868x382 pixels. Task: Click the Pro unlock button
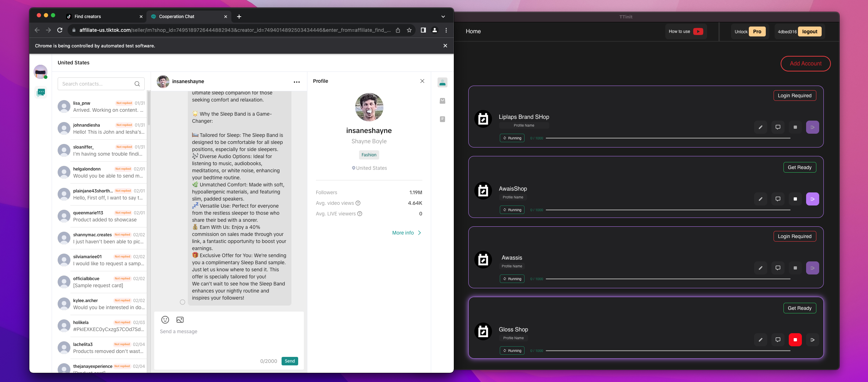pos(757,31)
